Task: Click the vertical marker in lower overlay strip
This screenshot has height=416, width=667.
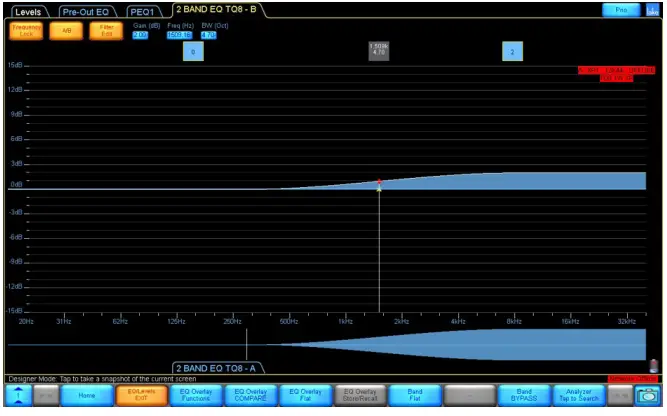Action: [x=246, y=344]
